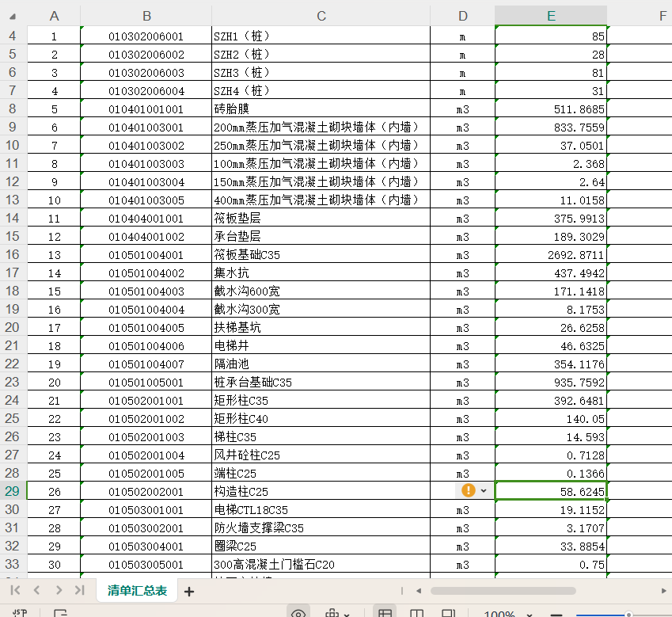Add a new sheet with the plus icon

[189, 592]
